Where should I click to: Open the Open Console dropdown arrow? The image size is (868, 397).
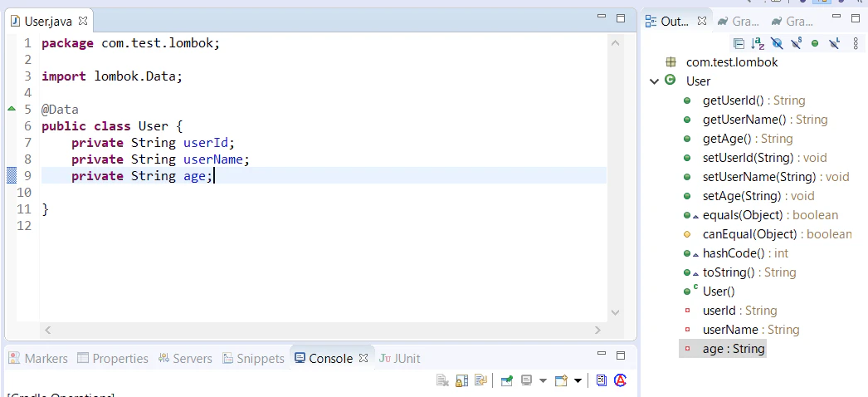[578, 381]
